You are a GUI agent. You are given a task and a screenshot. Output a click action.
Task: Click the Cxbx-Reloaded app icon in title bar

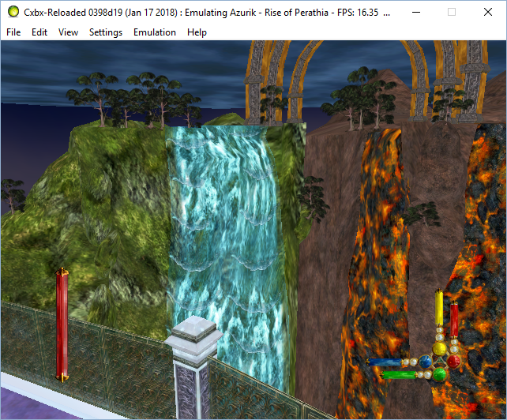pyautogui.click(x=13, y=12)
